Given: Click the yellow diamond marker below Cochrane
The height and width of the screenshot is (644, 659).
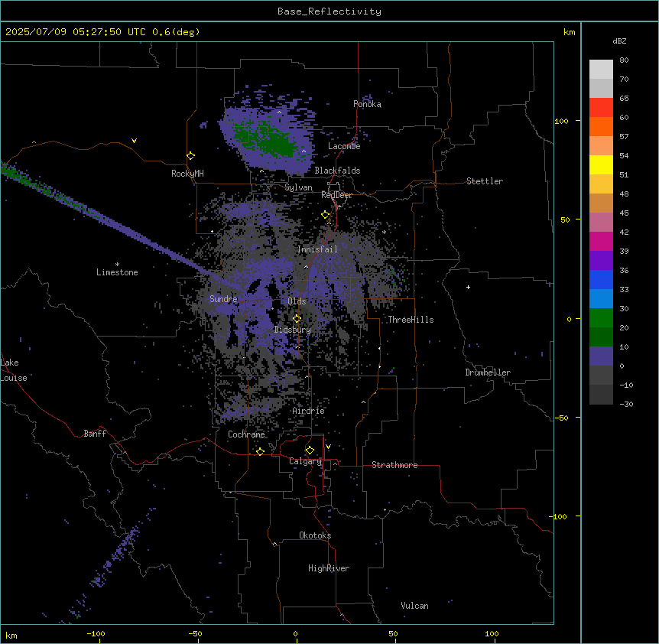Looking at the screenshot, I should tap(260, 451).
